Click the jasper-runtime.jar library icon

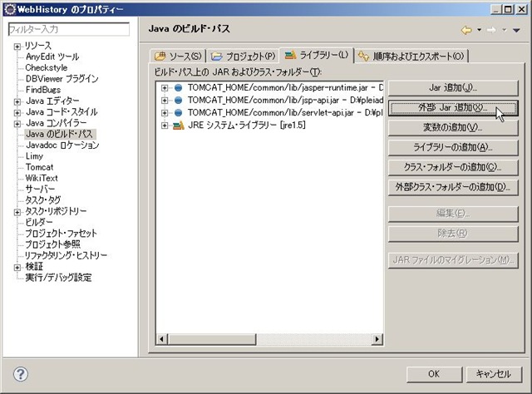(x=178, y=88)
